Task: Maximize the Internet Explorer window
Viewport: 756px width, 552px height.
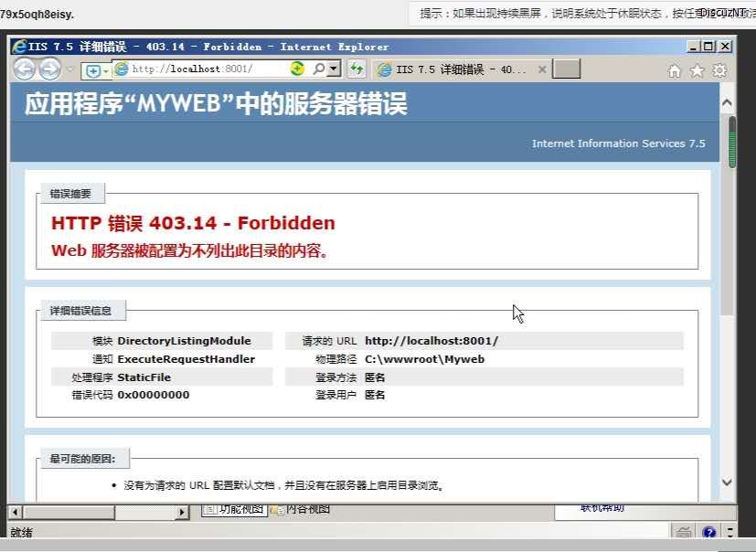Action: tap(708, 47)
